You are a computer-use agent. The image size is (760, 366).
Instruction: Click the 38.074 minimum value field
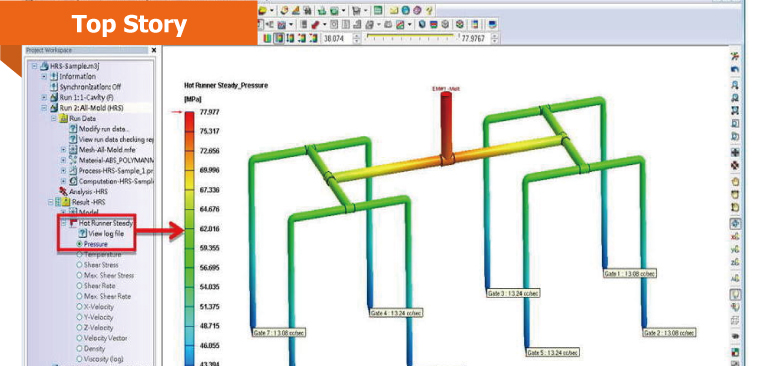[336, 38]
